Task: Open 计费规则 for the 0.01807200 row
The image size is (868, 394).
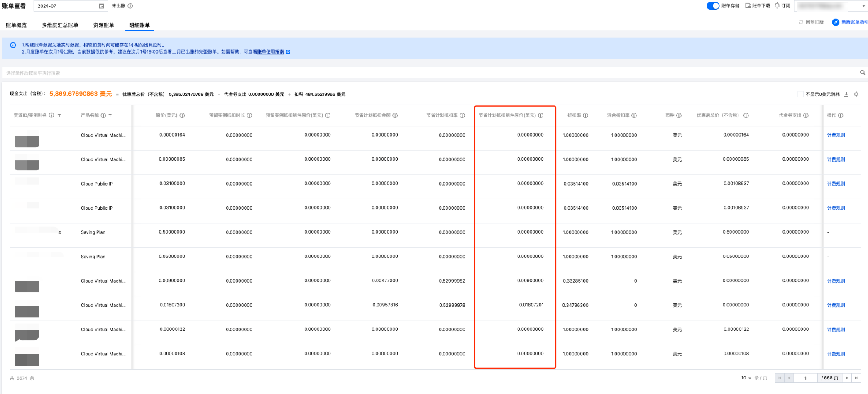Action: point(836,306)
